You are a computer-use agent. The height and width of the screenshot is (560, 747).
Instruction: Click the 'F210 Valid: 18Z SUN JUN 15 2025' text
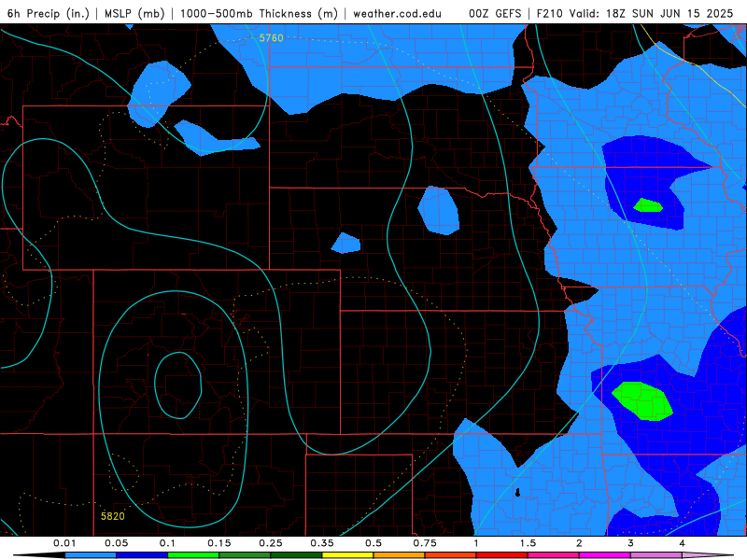point(635,14)
